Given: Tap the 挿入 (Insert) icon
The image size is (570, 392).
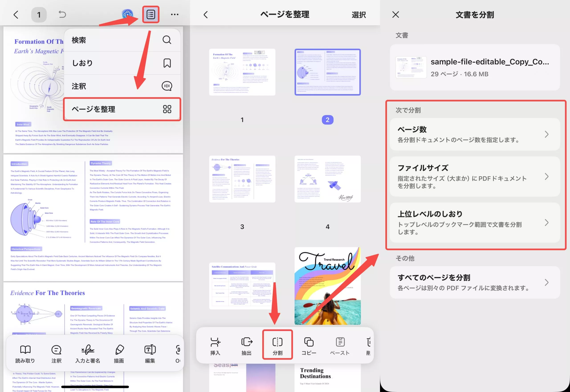Looking at the screenshot, I should tap(215, 345).
